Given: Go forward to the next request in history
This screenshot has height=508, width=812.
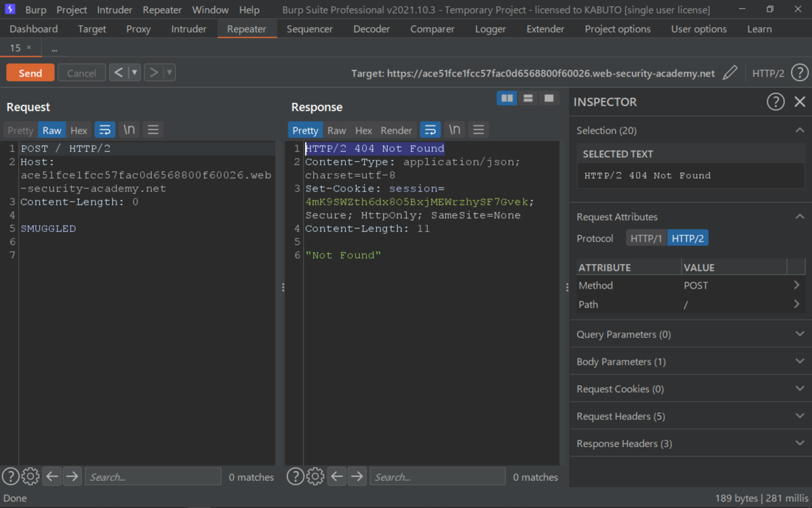Looking at the screenshot, I should (154, 72).
